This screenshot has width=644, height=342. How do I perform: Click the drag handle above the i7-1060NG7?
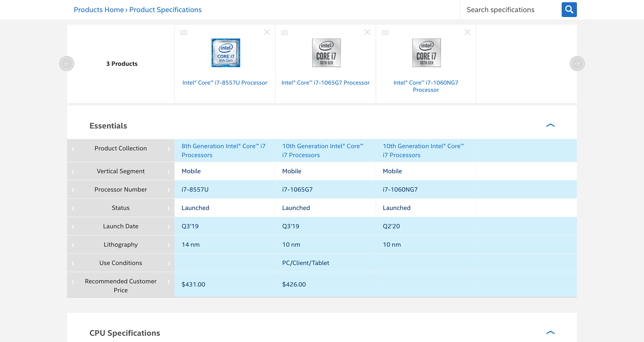(385, 33)
